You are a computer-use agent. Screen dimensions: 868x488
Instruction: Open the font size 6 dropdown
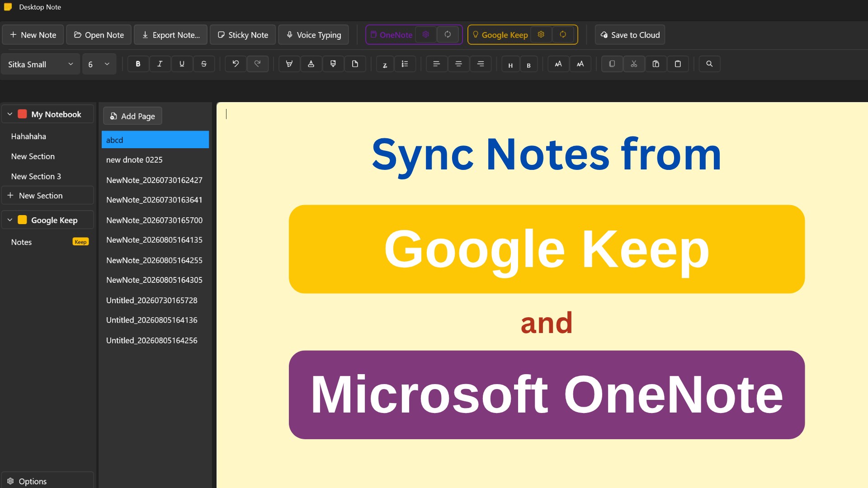pos(99,64)
